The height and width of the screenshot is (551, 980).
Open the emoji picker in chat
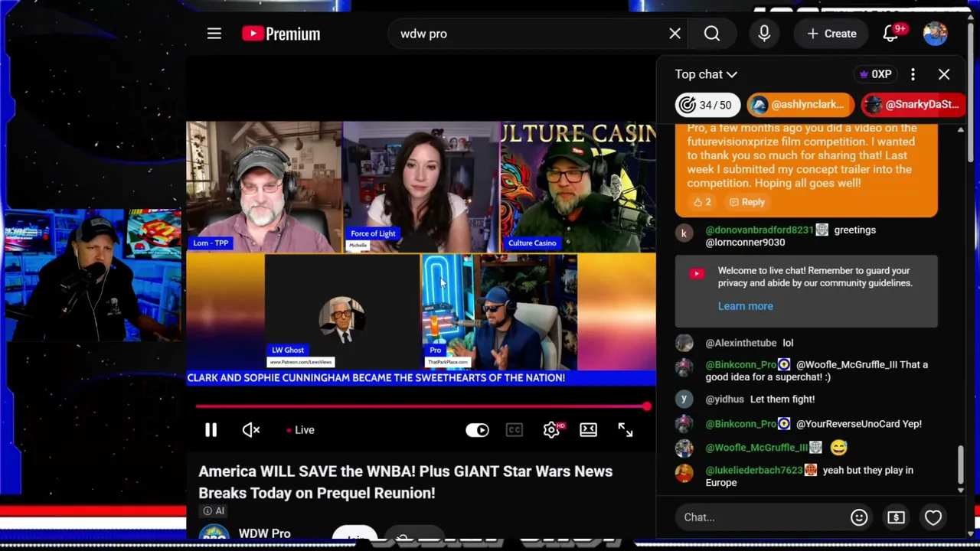point(859,517)
